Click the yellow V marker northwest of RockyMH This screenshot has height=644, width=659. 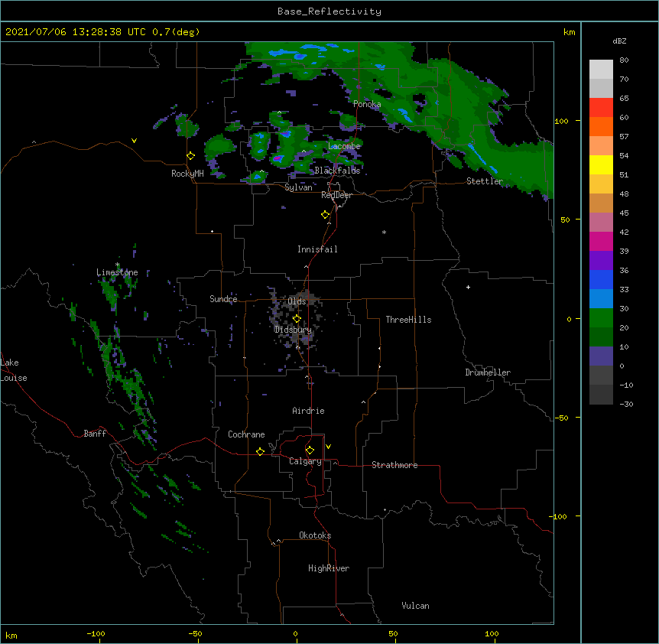pos(134,141)
